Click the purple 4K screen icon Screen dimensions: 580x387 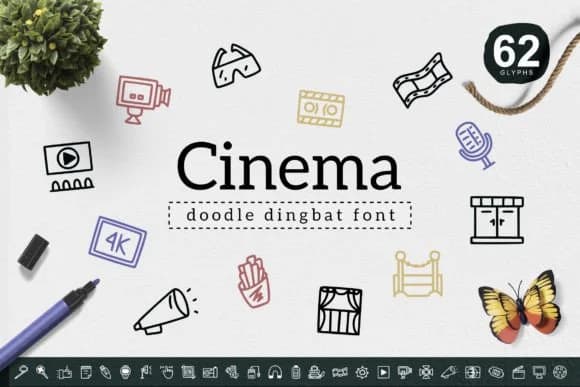pos(118,242)
